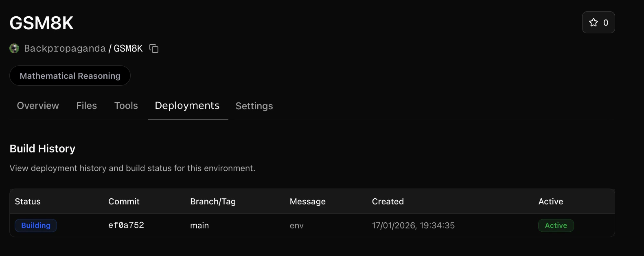Click the deployment created timestamp
The image size is (644, 256).
click(414, 225)
